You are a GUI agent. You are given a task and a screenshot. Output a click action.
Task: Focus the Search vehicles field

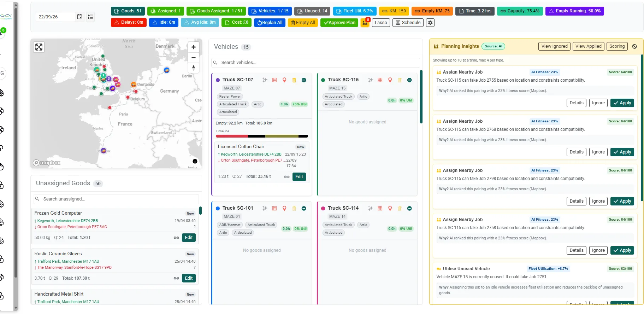click(316, 63)
